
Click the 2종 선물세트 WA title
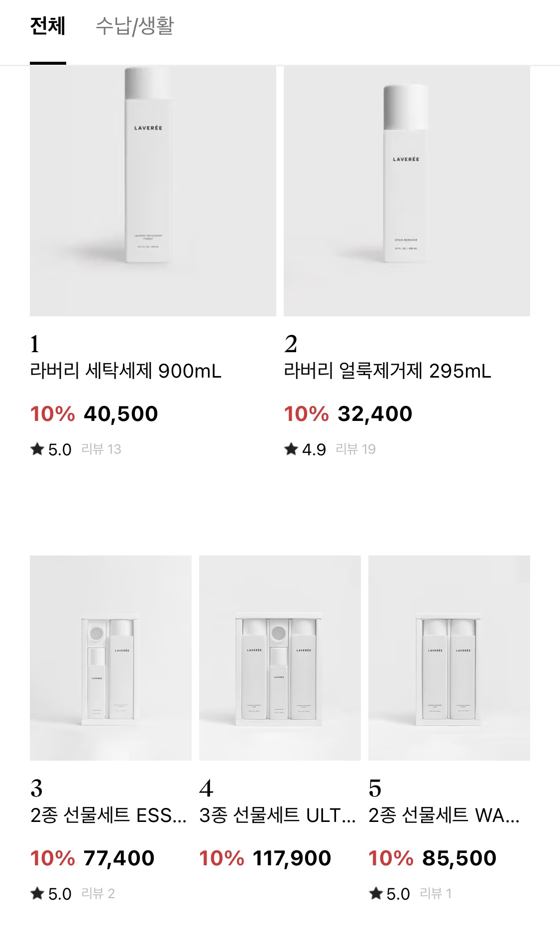[x=444, y=815]
